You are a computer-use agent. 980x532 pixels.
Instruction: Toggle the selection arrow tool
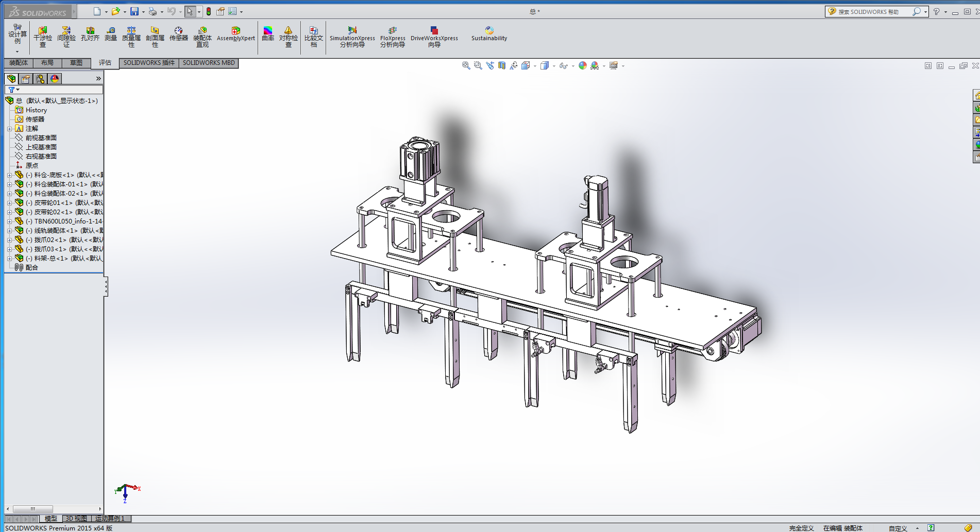coord(190,11)
